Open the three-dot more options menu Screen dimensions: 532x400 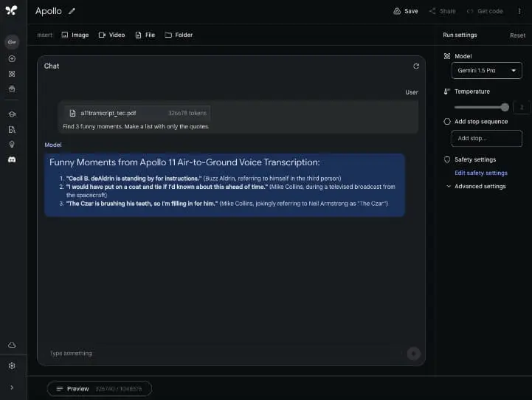pos(519,11)
